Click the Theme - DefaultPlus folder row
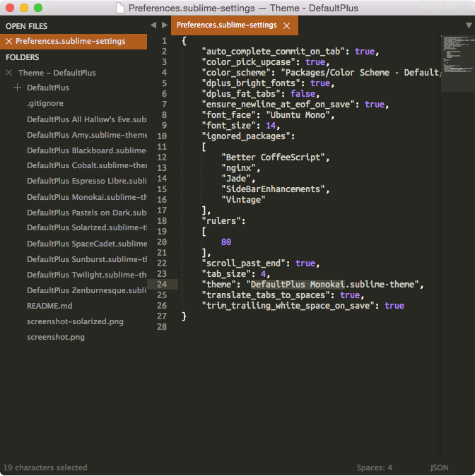This screenshot has width=475, height=476. pyautogui.click(x=74, y=73)
